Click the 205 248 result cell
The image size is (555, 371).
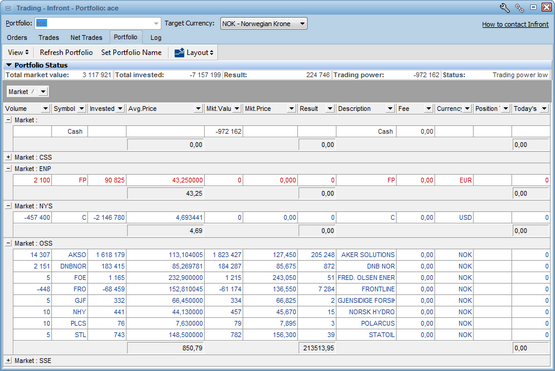pos(317,255)
